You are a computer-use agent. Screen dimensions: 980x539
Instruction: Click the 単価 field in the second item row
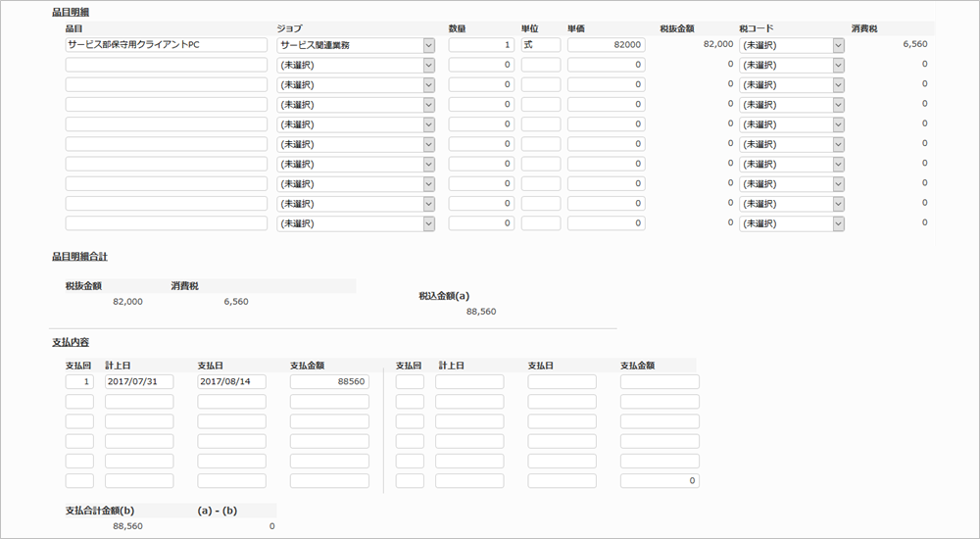click(606, 65)
